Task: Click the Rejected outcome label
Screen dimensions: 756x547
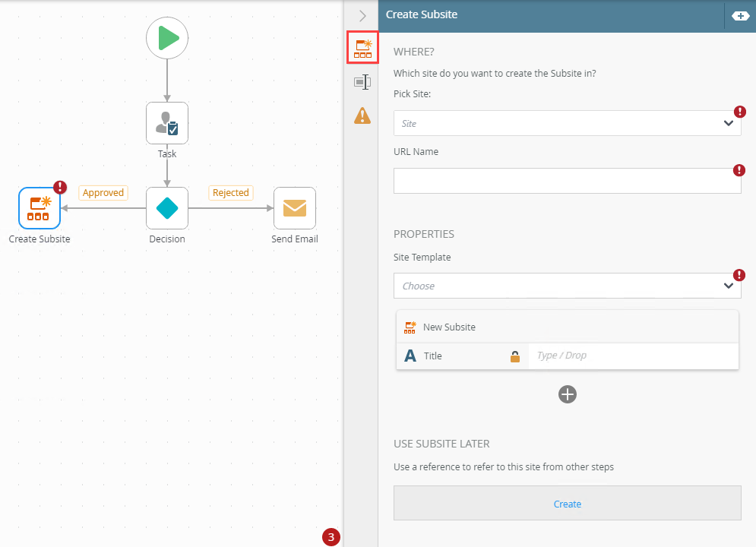Action: (x=231, y=193)
